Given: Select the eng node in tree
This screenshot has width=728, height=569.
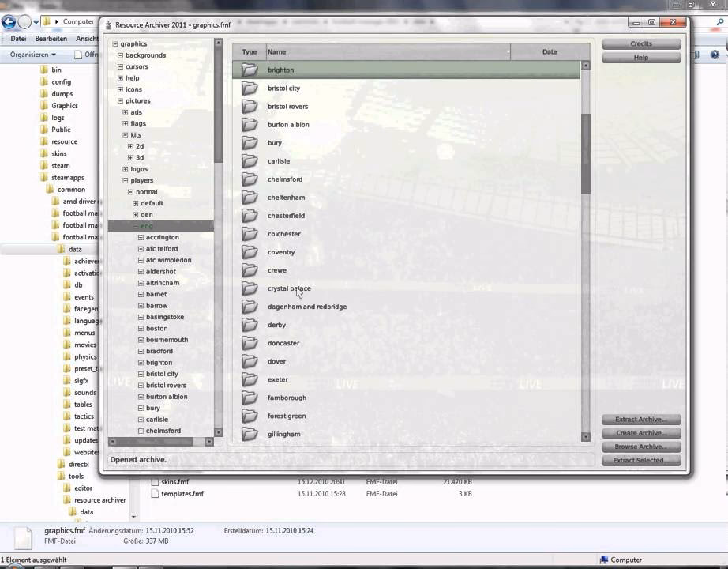Looking at the screenshot, I should point(147,226).
